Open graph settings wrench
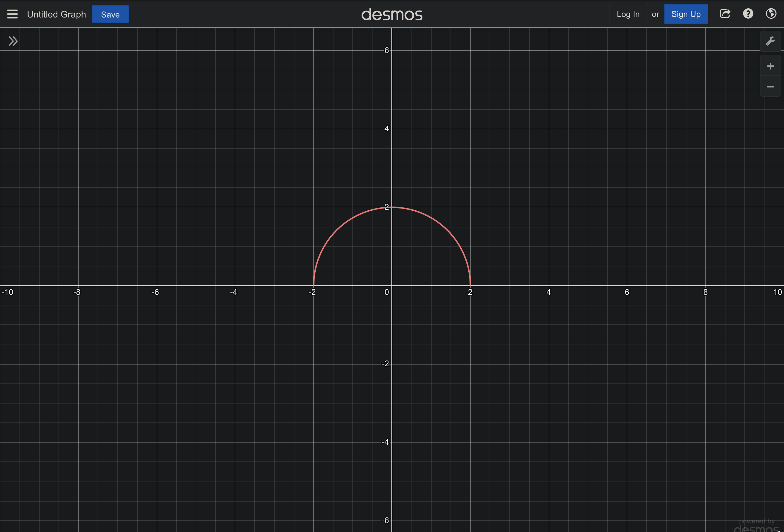This screenshot has width=784, height=532. [770, 41]
